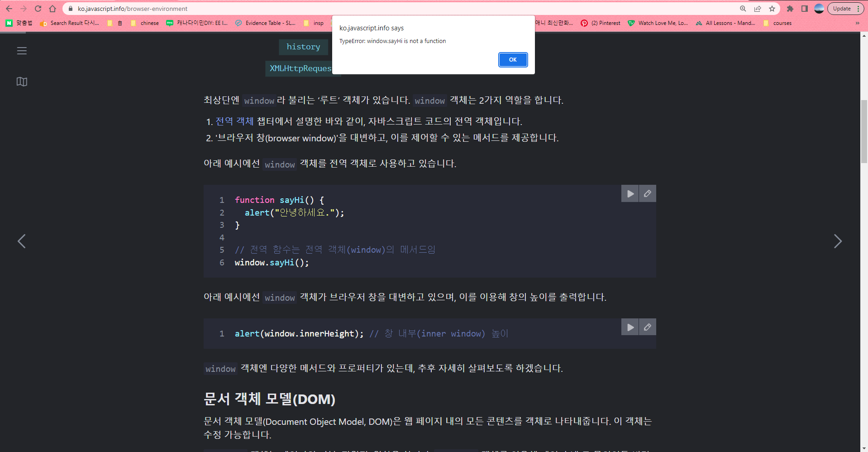The width and height of the screenshot is (868, 452).
Task: Click the zoom magnifier in address bar
Action: click(743, 9)
